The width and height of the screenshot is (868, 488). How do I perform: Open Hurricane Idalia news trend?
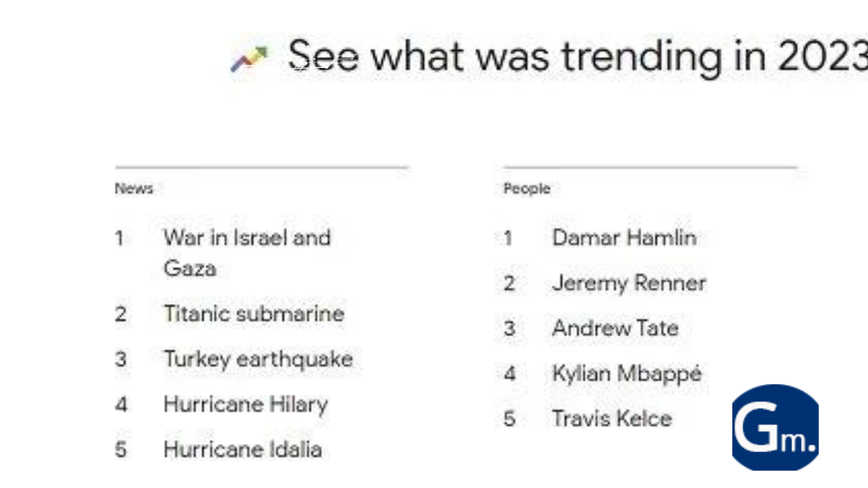(243, 449)
